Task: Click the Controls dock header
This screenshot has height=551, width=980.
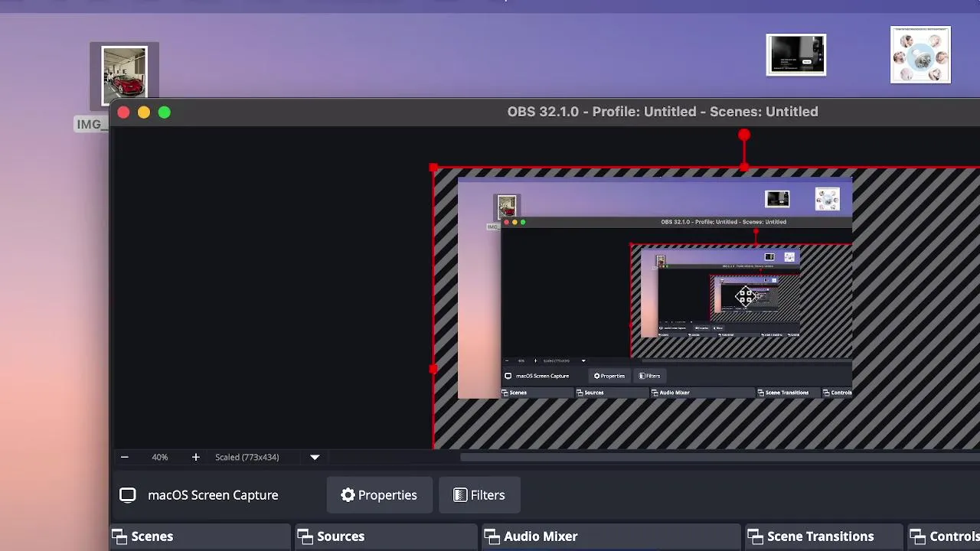Action: pos(943,536)
